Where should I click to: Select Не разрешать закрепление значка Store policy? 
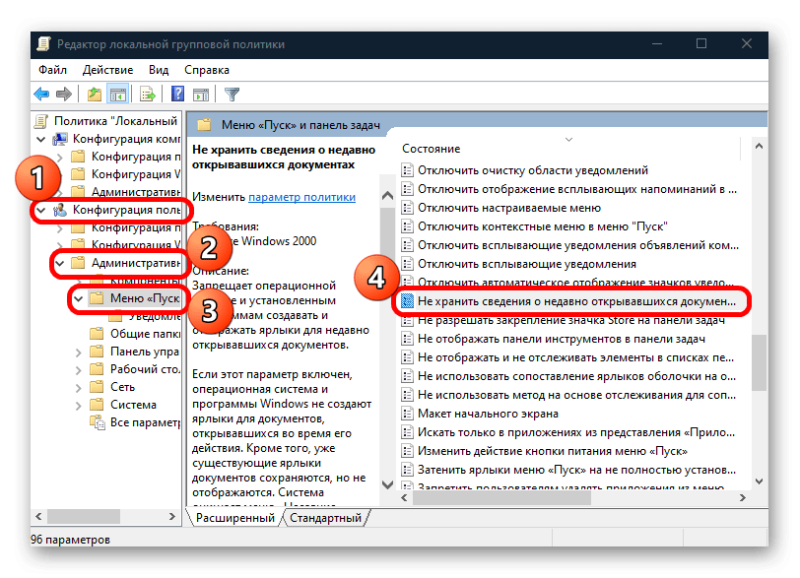(571, 320)
